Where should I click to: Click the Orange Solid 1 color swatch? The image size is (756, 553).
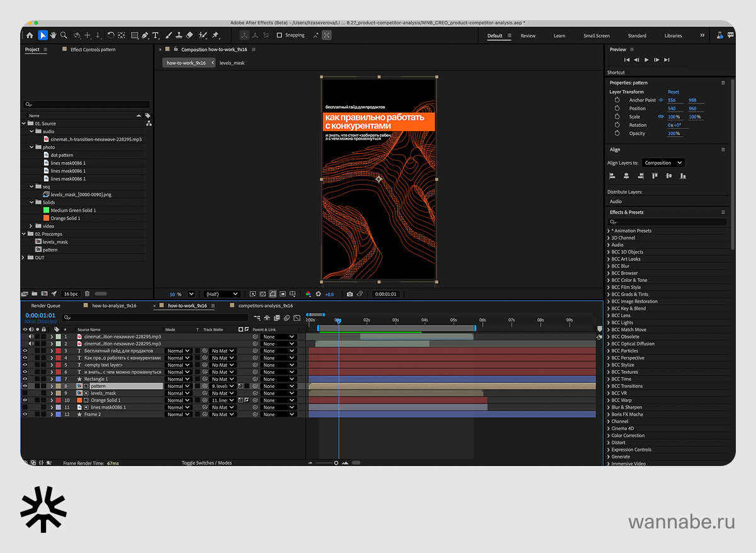[x=46, y=218]
